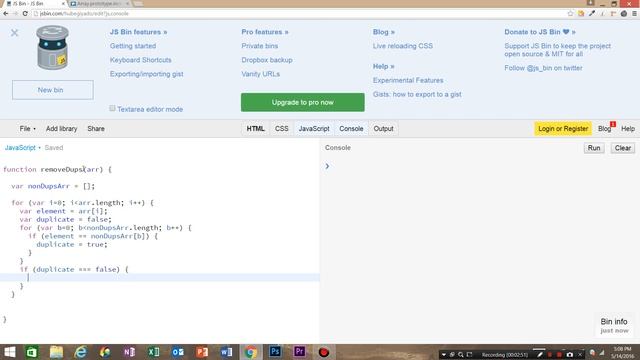The height and width of the screenshot is (360, 640).
Task: Open Word from taskbar
Action: [227, 352]
